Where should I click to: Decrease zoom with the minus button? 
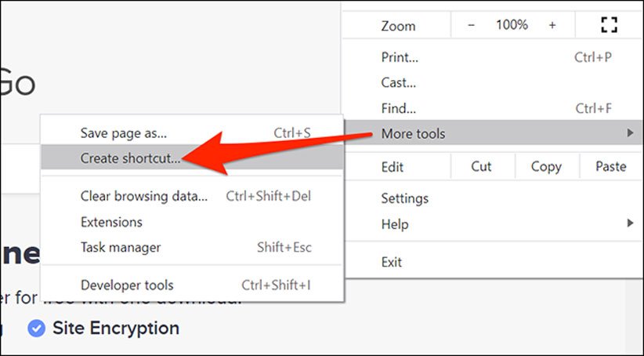click(x=472, y=25)
